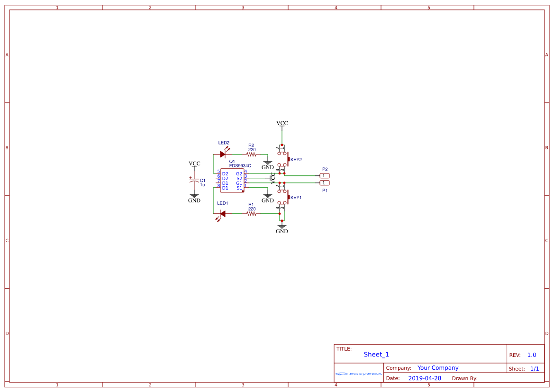This screenshot has width=554, height=392.
Task: Click the KEY2 label text
Action: pos(296,160)
